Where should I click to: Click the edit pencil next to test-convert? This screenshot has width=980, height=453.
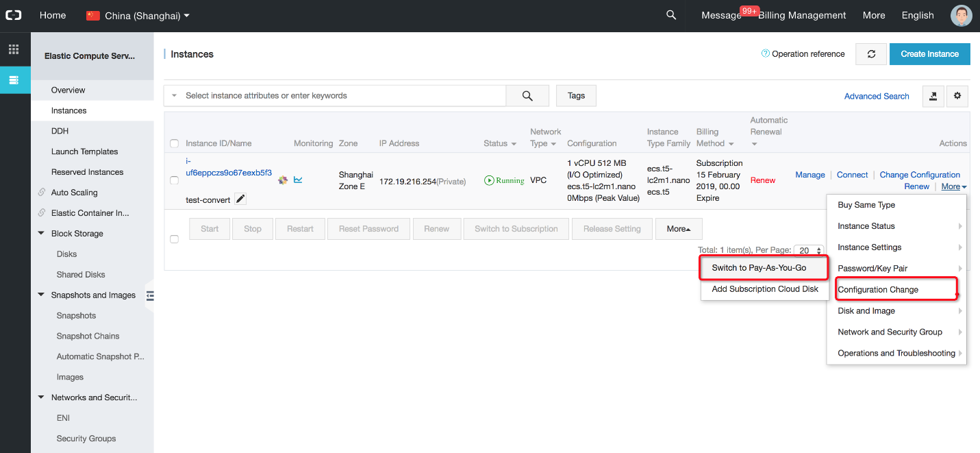240,199
